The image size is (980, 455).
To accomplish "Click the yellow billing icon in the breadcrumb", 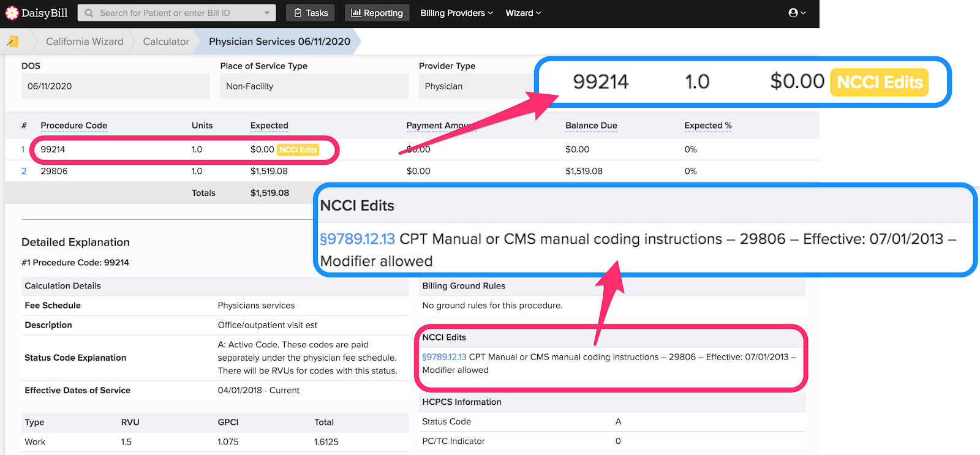I will (x=13, y=42).
